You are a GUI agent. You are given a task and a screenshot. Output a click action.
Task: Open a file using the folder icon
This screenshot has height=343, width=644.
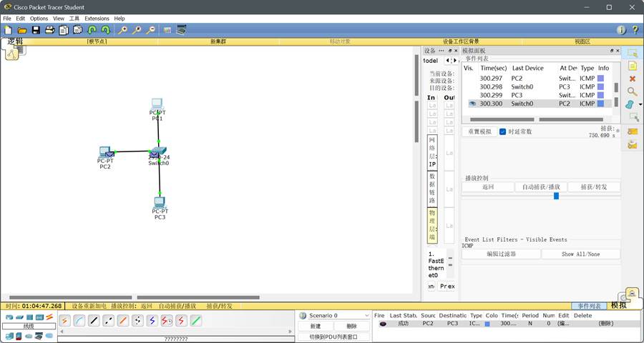[22, 30]
